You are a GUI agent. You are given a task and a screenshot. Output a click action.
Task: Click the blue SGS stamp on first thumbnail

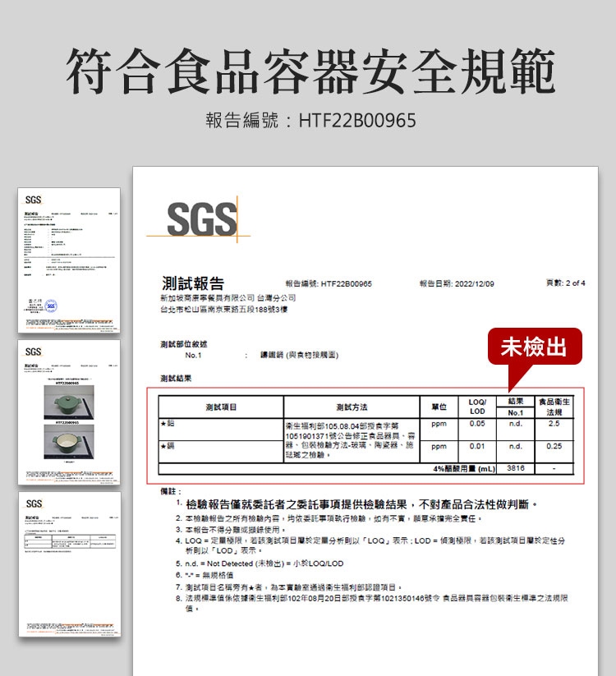51,306
